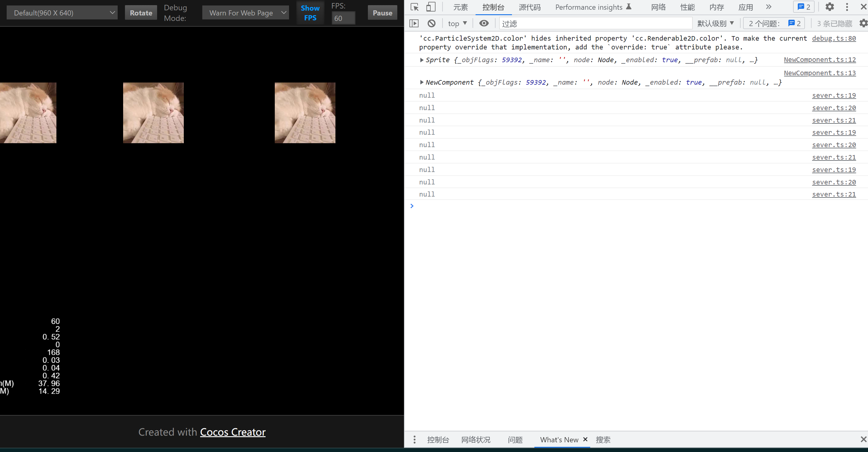Toggle the live expression eye icon
The height and width of the screenshot is (452, 868).
(484, 23)
